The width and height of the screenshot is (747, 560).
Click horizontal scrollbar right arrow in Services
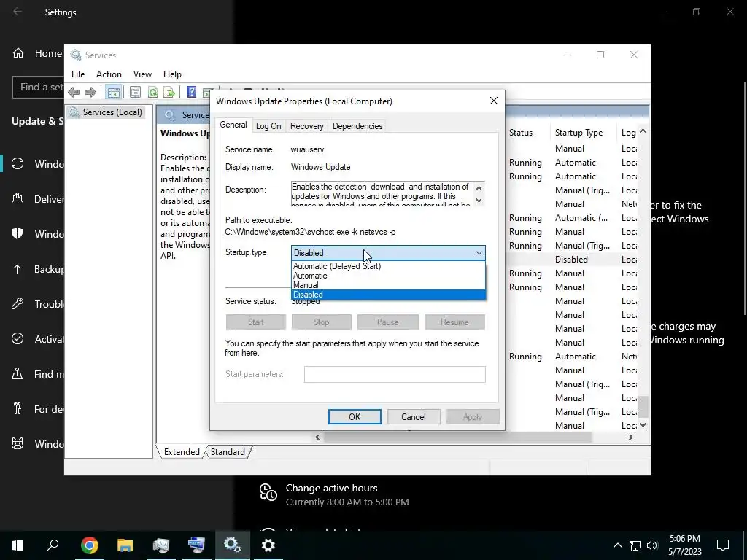click(x=631, y=437)
